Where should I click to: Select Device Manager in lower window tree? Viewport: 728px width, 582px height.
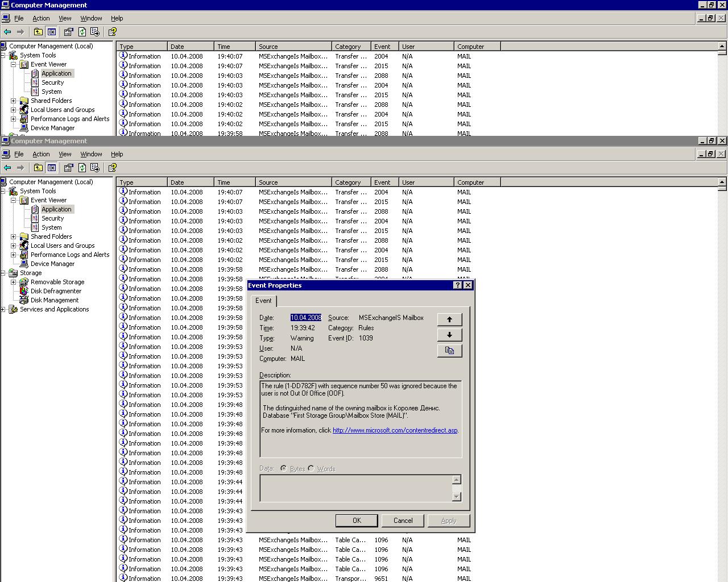point(52,264)
